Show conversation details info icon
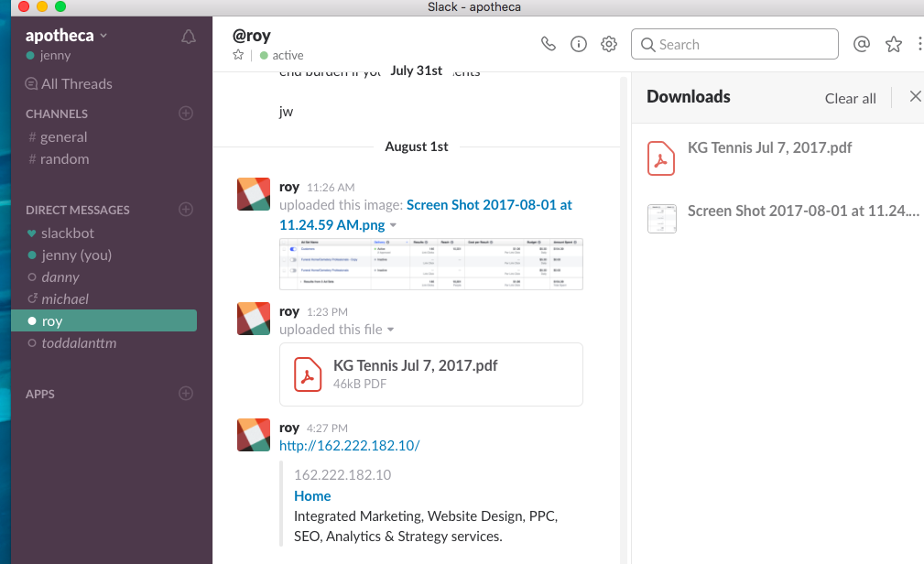Screen dimensions: 924x564 coord(579,44)
